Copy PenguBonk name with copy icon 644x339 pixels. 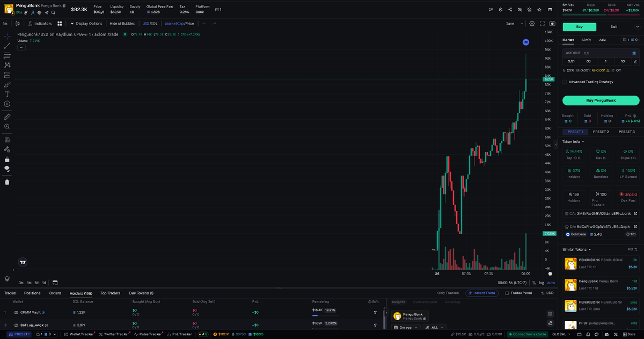(64, 5)
